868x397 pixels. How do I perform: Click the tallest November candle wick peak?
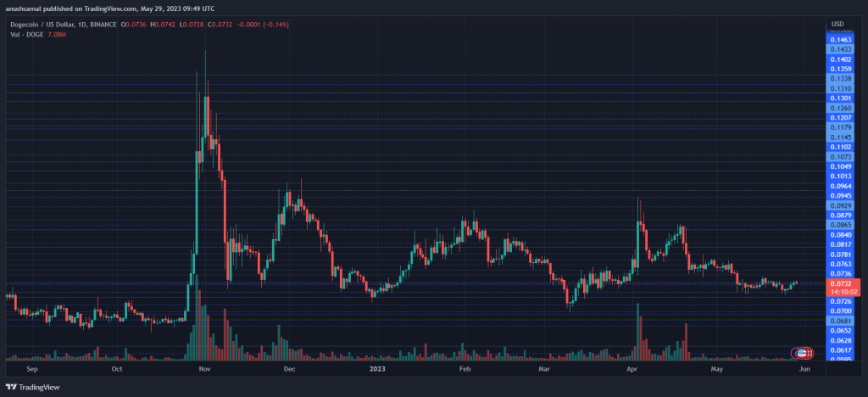tap(205, 51)
